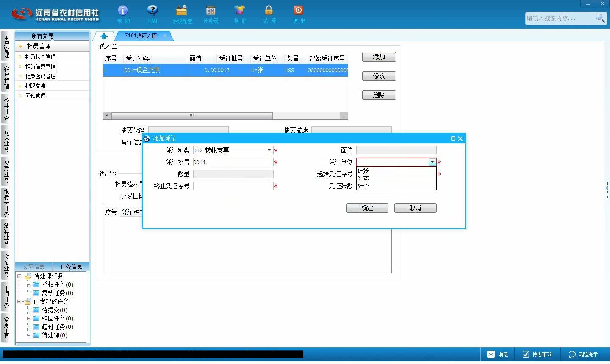Open the 待提交(0) item
Image resolution: width=610 pixels, height=364 pixels.
coord(54,310)
